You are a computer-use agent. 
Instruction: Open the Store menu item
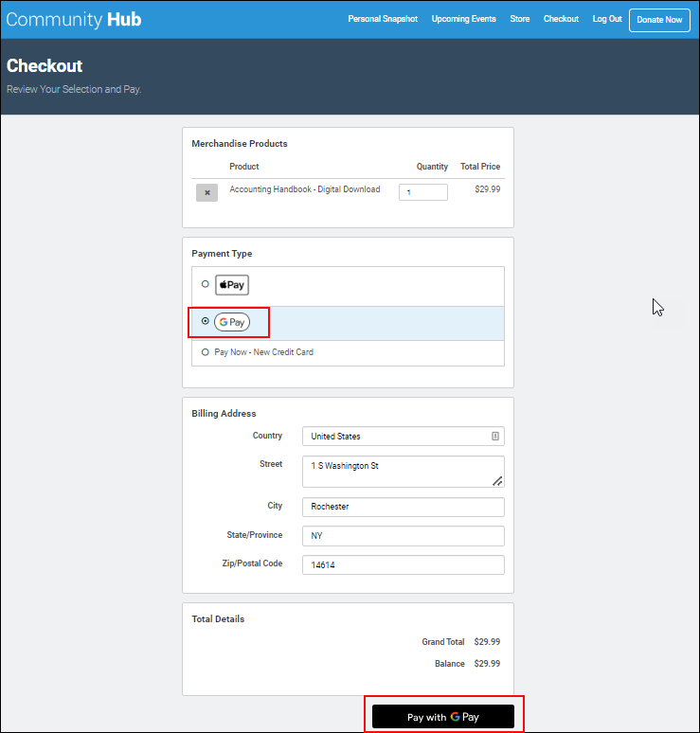520,19
